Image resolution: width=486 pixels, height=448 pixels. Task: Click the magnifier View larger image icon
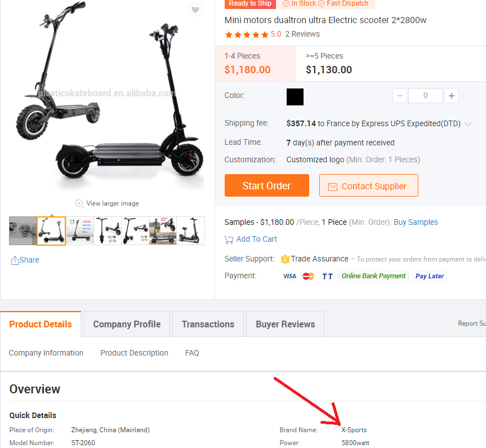(79, 203)
